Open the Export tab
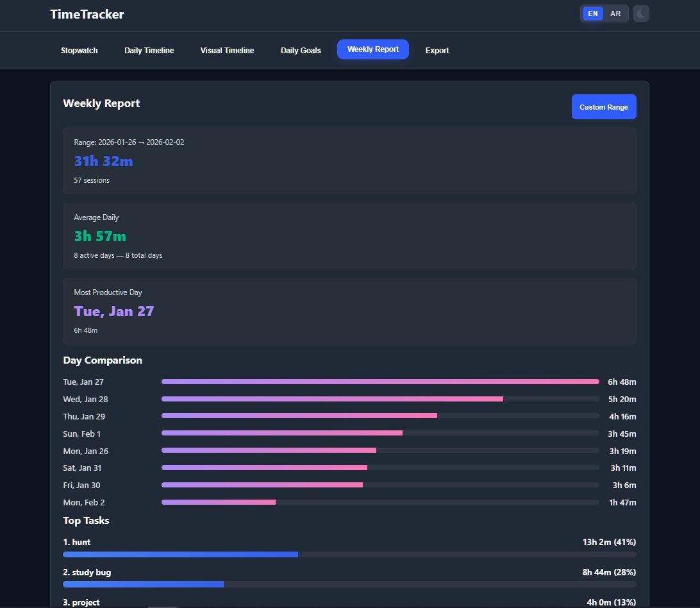Image resolution: width=700 pixels, height=608 pixels. point(437,51)
